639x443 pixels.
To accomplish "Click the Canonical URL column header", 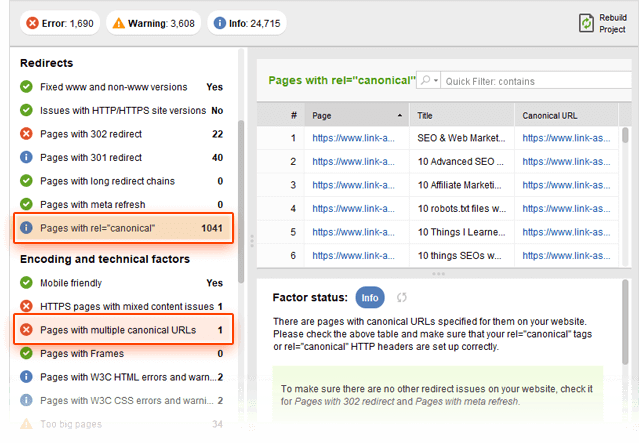I will [565, 115].
